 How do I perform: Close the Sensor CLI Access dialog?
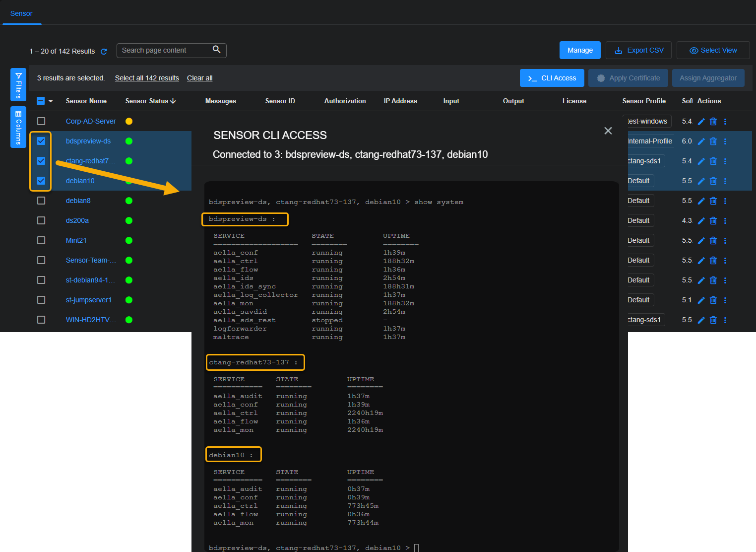(608, 131)
